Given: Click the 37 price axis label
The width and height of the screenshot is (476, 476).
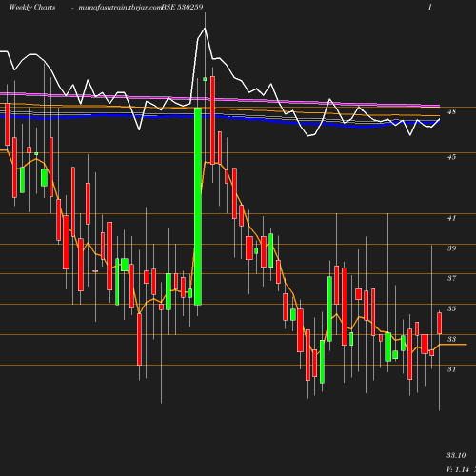Looking at the screenshot, I should [451, 278].
